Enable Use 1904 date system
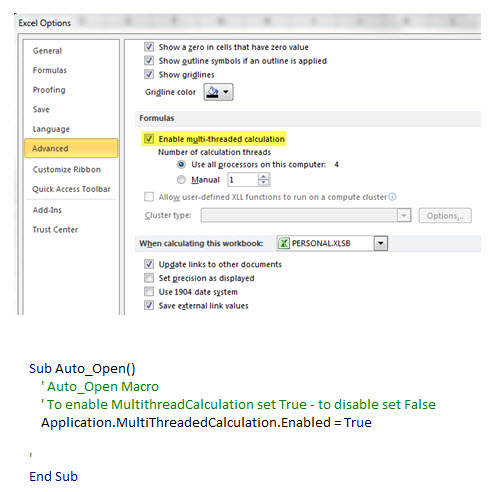The image size is (499, 492). [149, 292]
